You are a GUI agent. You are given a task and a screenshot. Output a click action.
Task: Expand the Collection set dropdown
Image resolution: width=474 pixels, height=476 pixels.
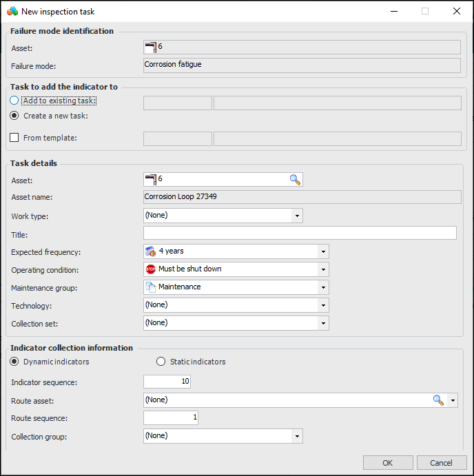tap(323, 323)
